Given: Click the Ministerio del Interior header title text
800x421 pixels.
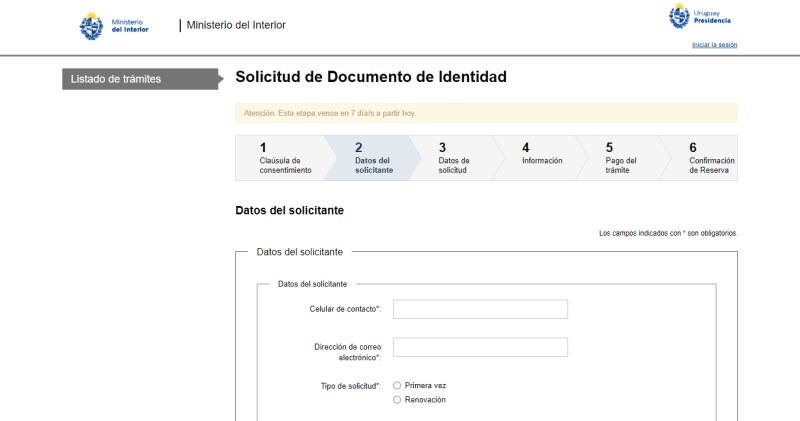Looking at the screenshot, I should 236,25.
